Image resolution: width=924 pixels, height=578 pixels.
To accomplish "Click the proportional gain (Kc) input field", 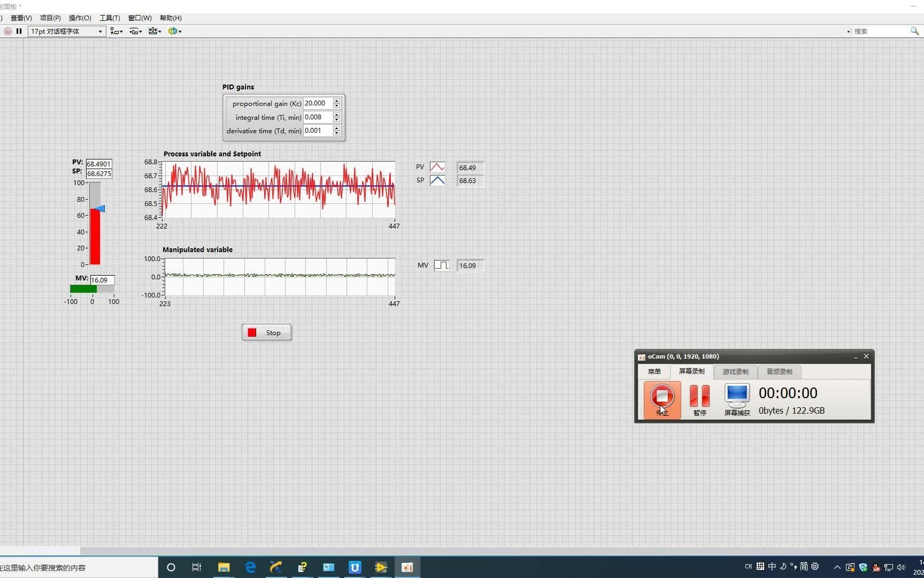I will [318, 103].
